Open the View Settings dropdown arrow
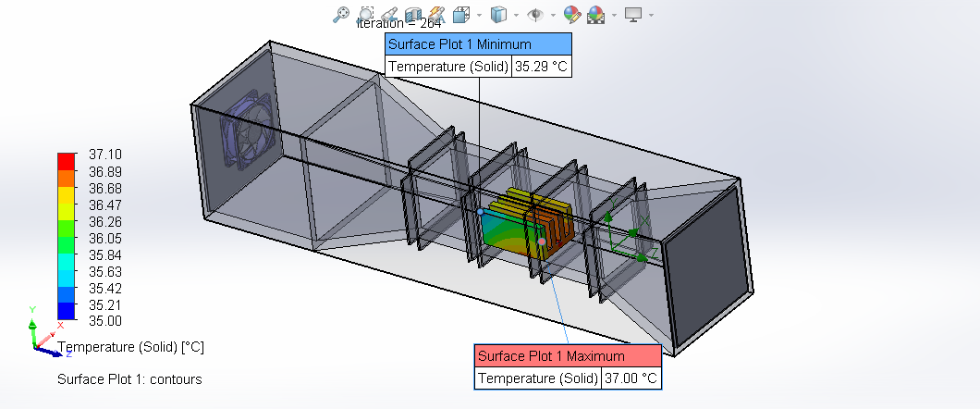This screenshot has width=980, height=409. [651, 15]
